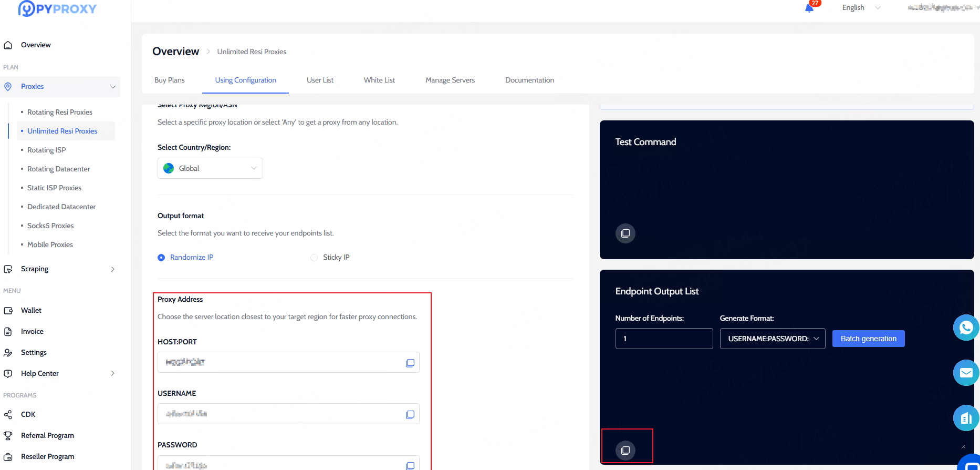Expand the Scraping sidebar section

coord(112,269)
